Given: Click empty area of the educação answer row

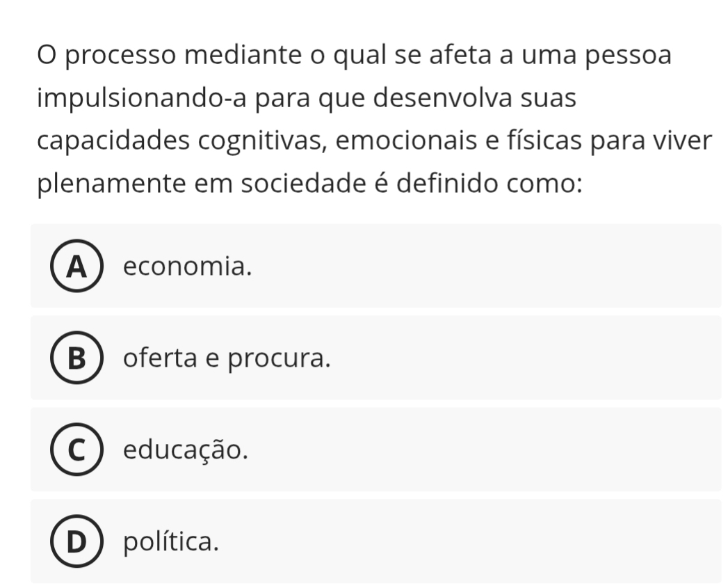Looking at the screenshot, I should pyautogui.click(x=487, y=450).
